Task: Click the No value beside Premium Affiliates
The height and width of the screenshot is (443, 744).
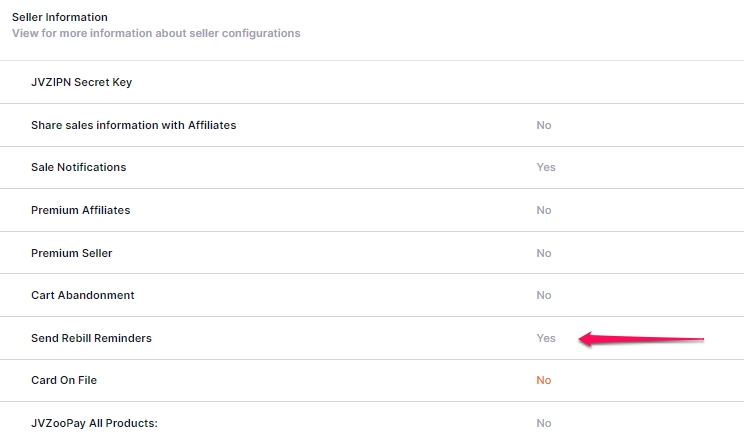Action: [x=544, y=210]
